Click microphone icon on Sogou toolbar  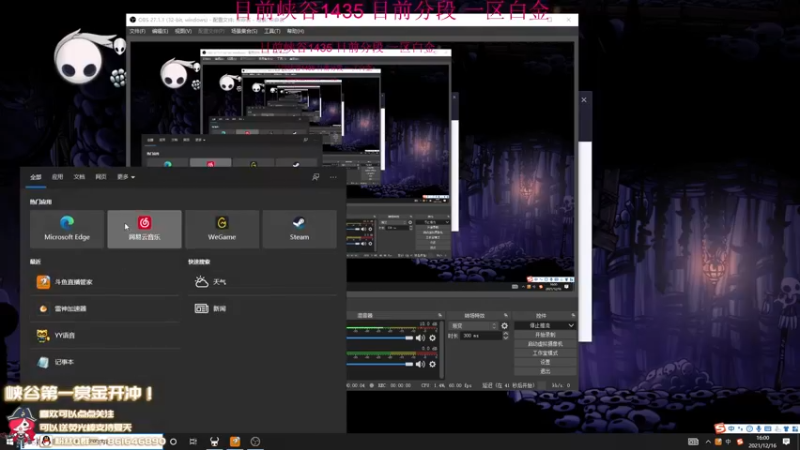click(759, 429)
